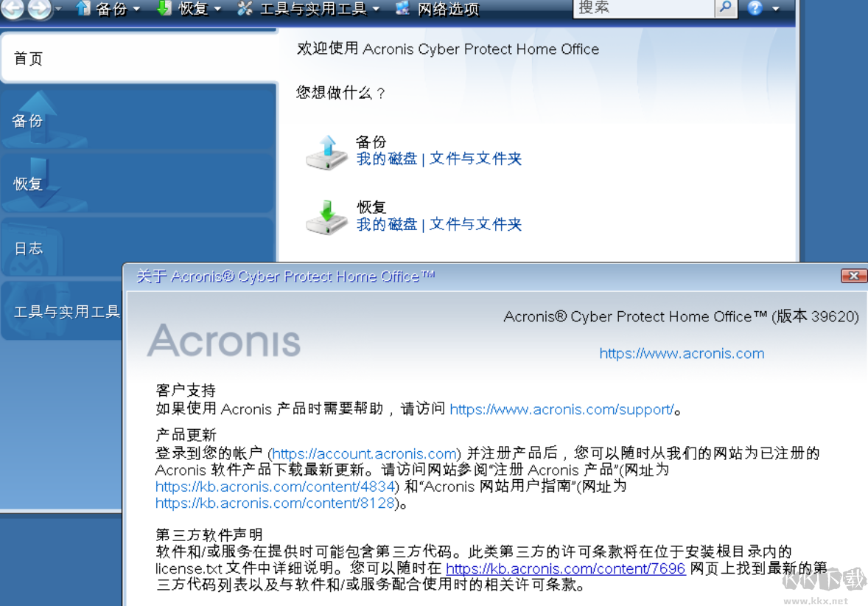This screenshot has width=868, height=606.
Task: Open 网络选项 using its network icon
Action: (x=402, y=9)
